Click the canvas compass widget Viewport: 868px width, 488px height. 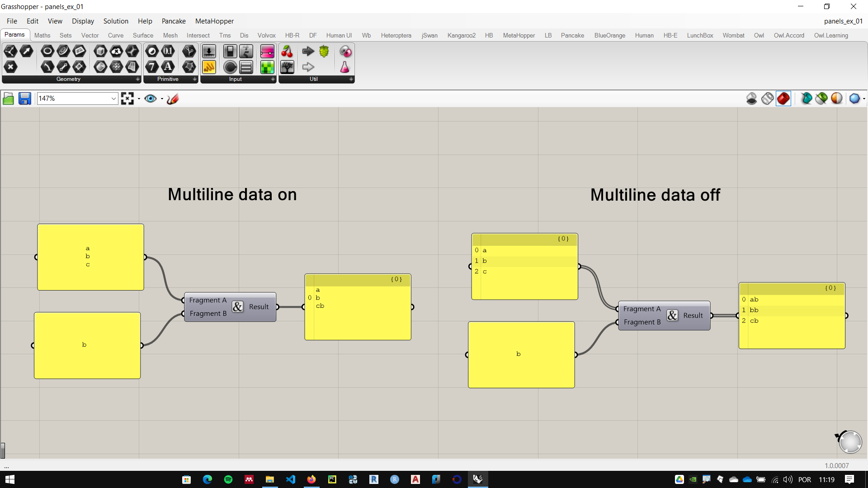click(849, 441)
